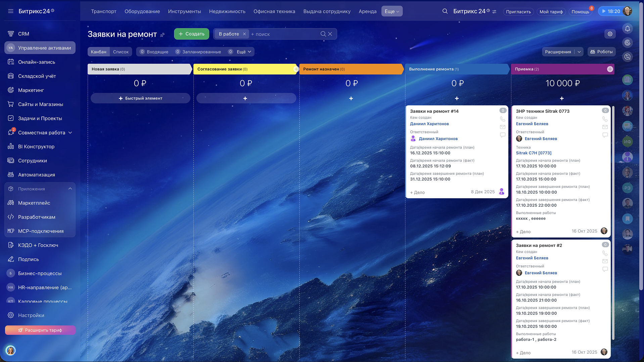Pin the Заявки на ремонт page
The image size is (644, 362).
coord(163,35)
